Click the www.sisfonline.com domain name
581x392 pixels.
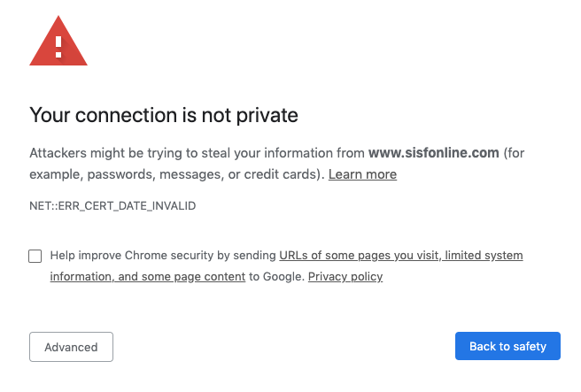point(434,153)
